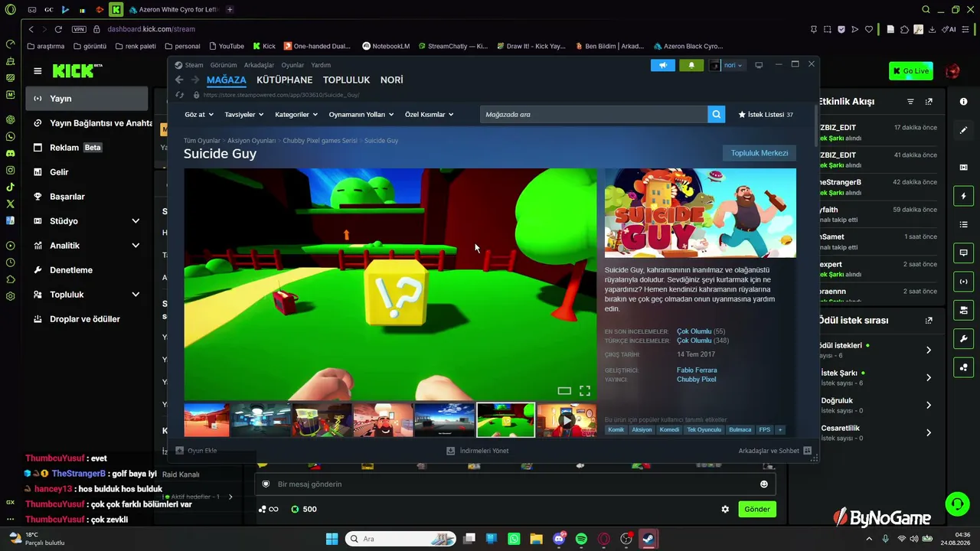Send the chat message with Gönder
This screenshot has width=980, height=551.
coord(757,509)
